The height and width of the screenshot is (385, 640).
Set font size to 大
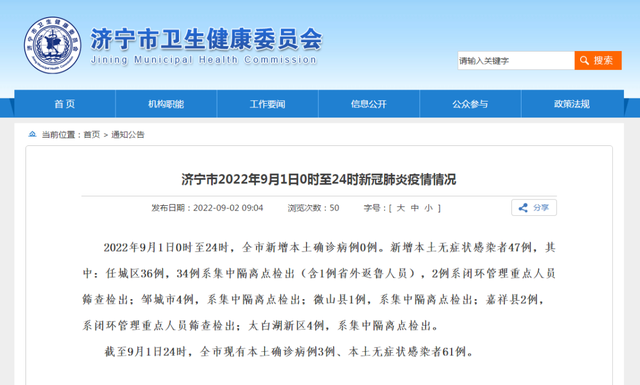point(401,208)
